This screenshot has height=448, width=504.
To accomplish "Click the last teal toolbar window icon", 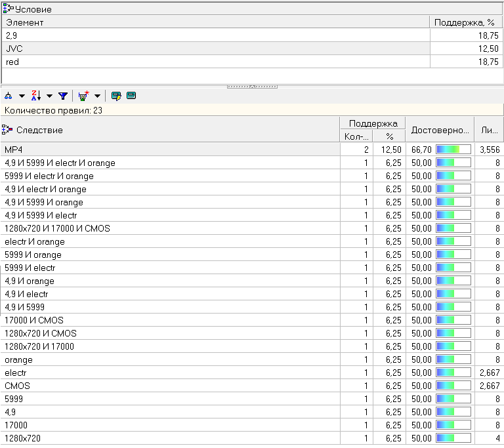I will (131, 96).
